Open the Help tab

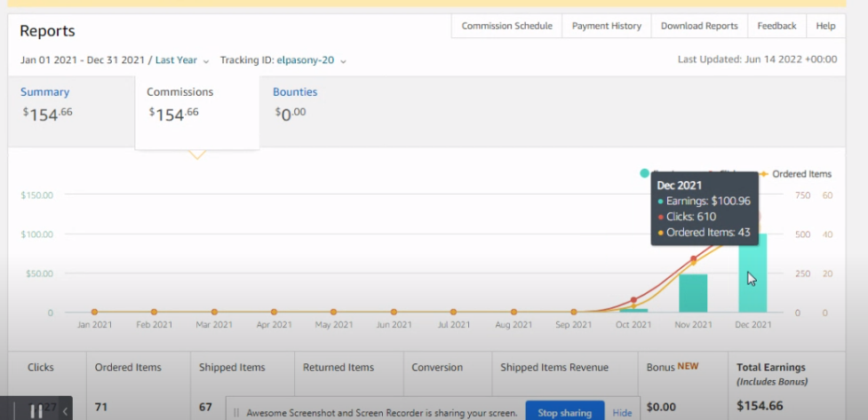(x=825, y=26)
